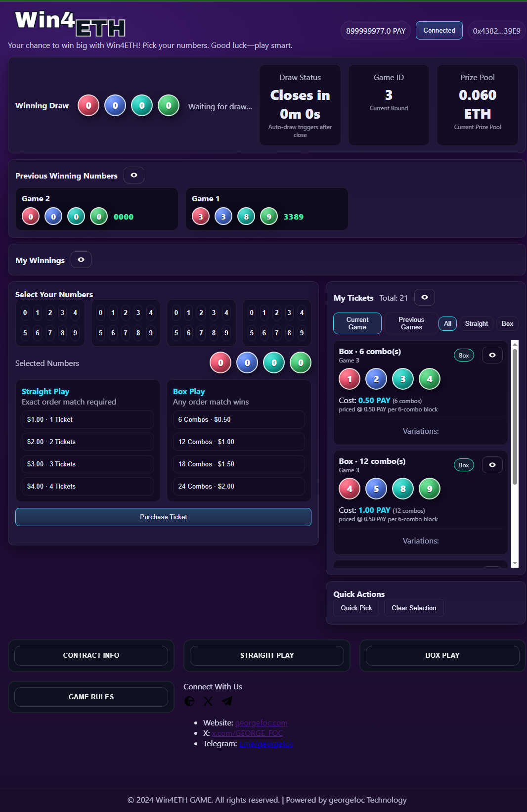The image size is (527, 812).
Task: Click Prize Pool 0.060 ETH value
Action: 478,104
